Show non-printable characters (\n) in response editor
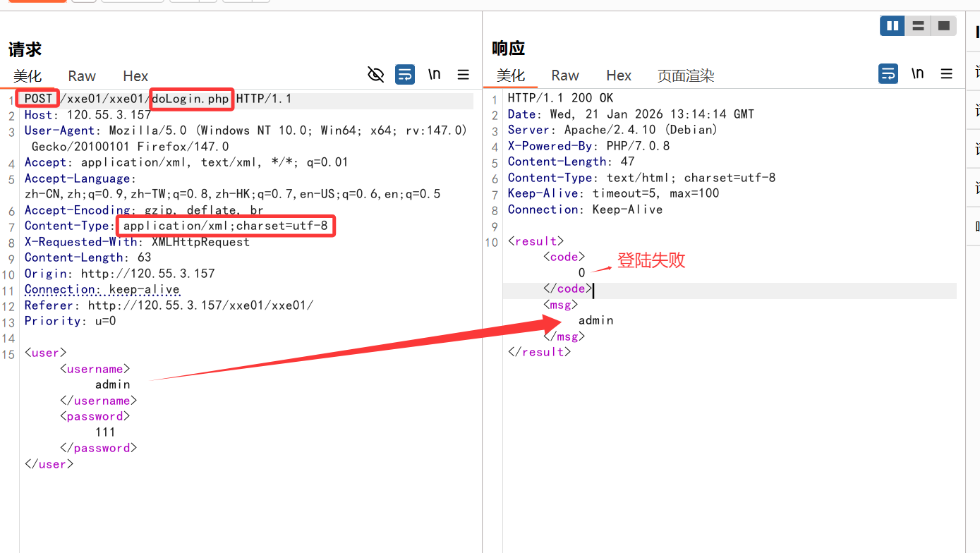Viewport: 980px width, 553px height. tap(917, 73)
